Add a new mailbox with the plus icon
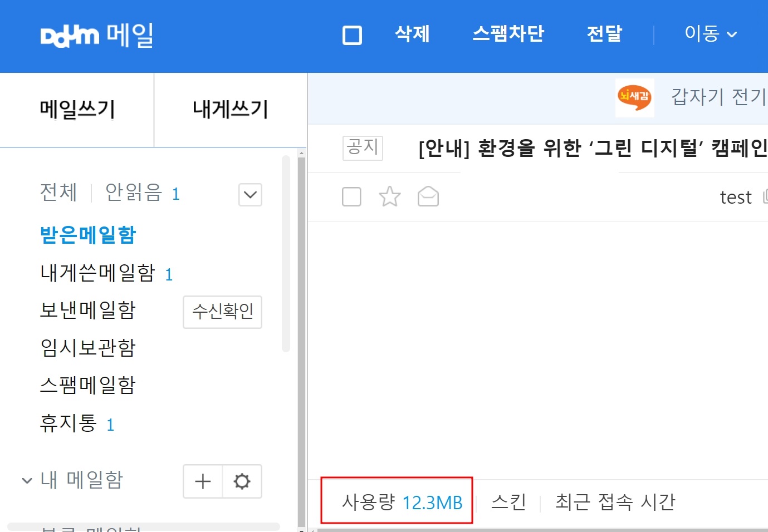This screenshot has width=768, height=532. click(202, 481)
